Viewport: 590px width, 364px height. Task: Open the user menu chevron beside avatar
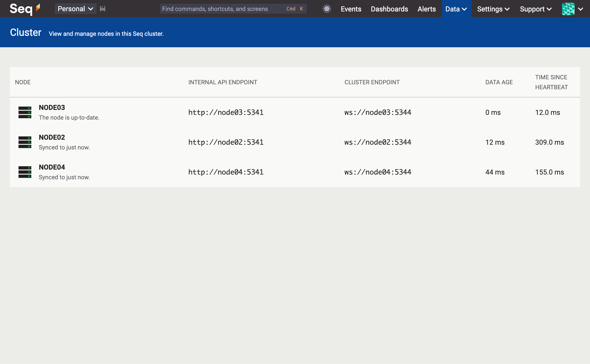pyautogui.click(x=581, y=9)
